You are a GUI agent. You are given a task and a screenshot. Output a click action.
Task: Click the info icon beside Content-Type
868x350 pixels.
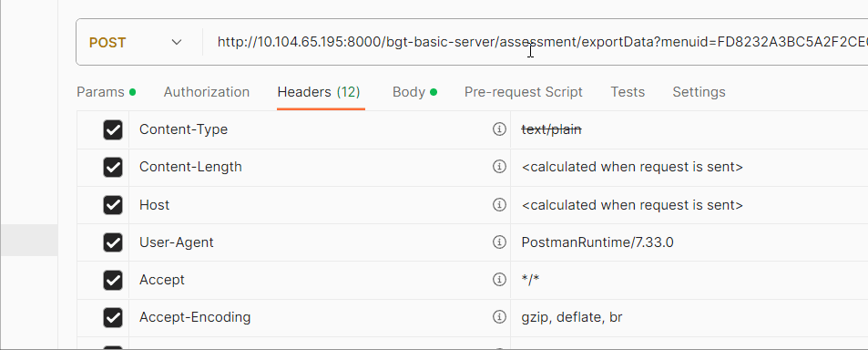click(499, 129)
